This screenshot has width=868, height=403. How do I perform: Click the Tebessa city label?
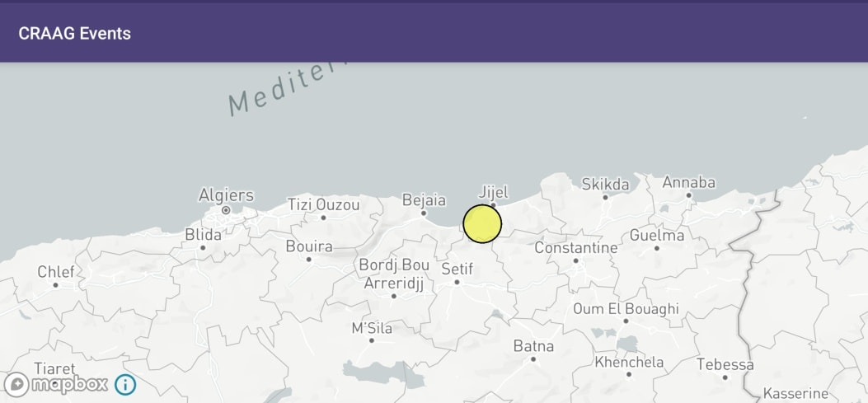tap(725, 365)
